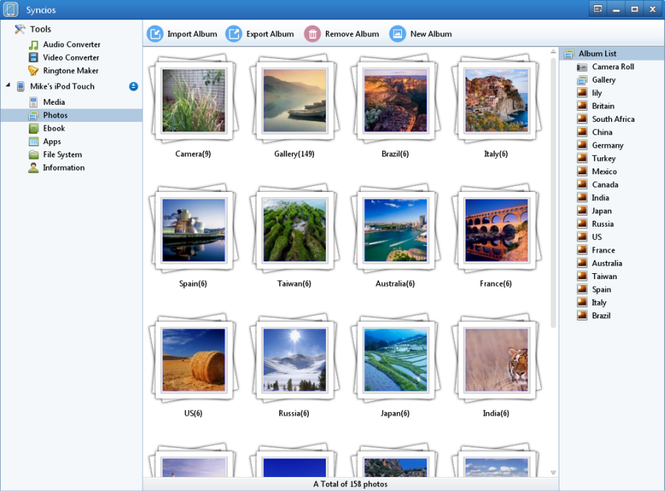The image size is (665, 491).
Task: Open the title bar menu button
Action: (598, 9)
